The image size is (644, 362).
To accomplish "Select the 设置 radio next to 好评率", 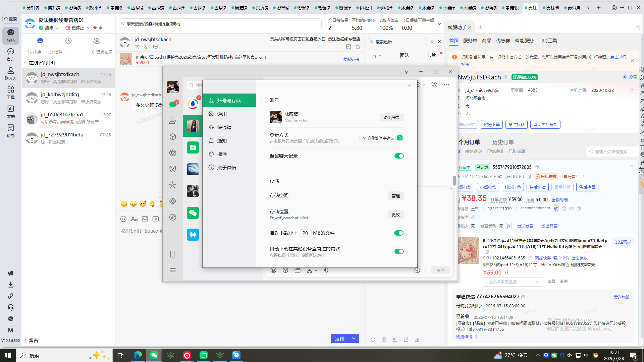I will coord(625,77).
